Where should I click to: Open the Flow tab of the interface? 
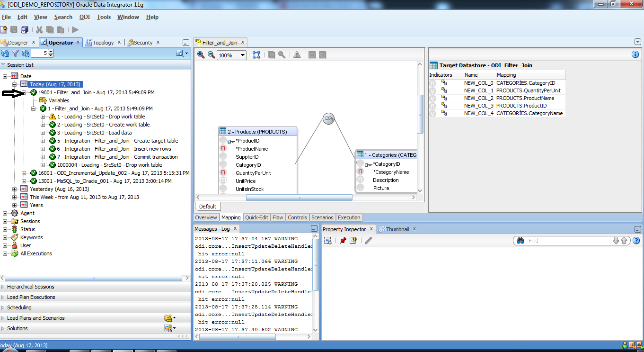click(x=278, y=217)
